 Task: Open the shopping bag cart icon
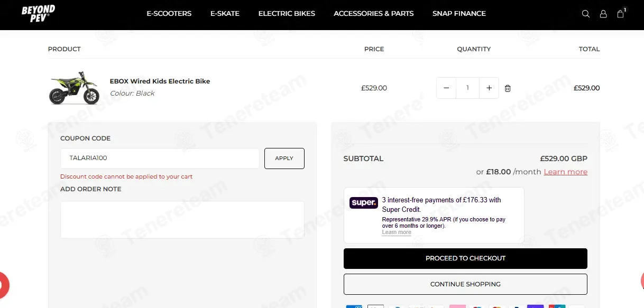pos(621,13)
